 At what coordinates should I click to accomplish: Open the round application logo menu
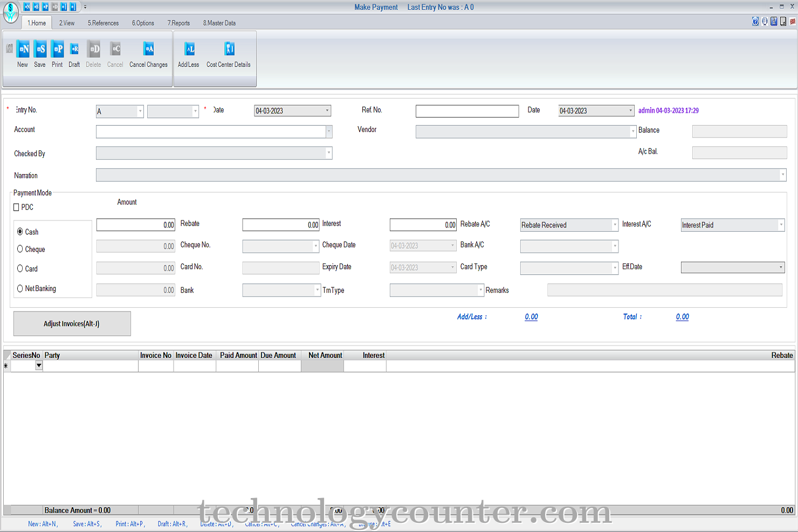(x=11, y=13)
